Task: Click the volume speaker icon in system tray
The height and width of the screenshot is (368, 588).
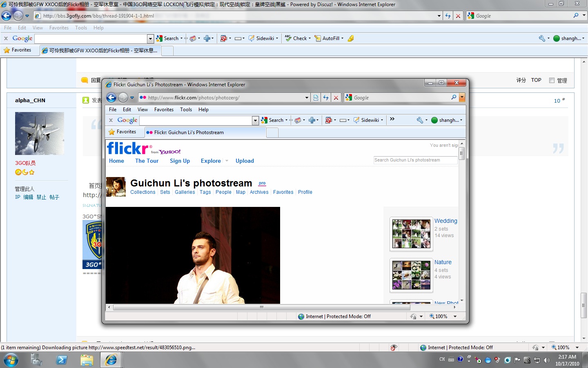Action: pos(547,360)
